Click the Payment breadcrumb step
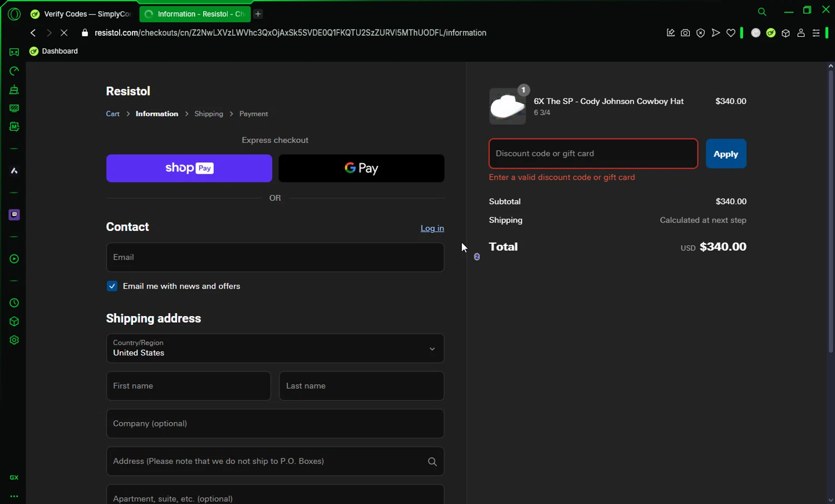This screenshot has height=504, width=835. click(253, 113)
